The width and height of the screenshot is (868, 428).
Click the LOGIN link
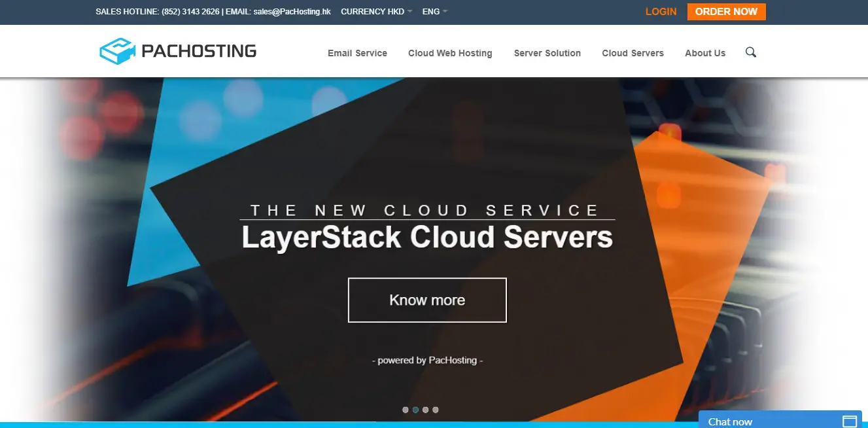point(661,12)
